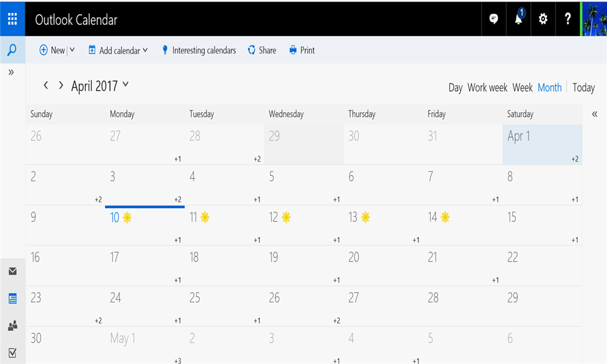Open the app launcher grid
The width and height of the screenshot is (607, 364).
12,18
